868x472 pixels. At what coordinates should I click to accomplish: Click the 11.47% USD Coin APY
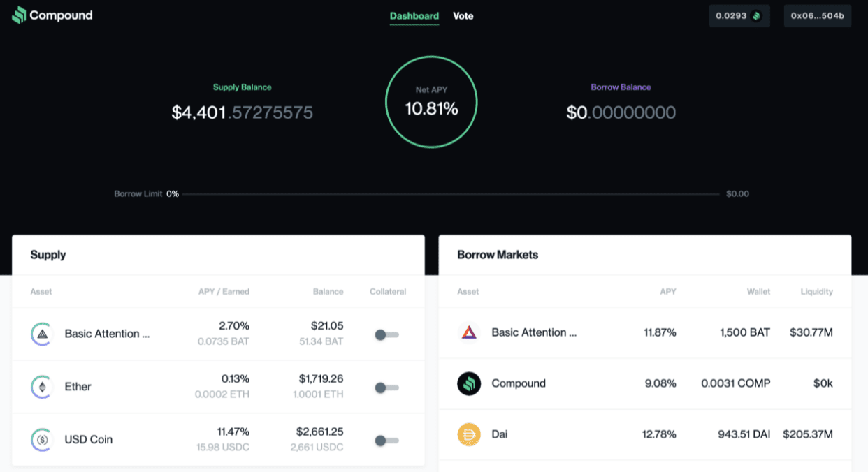click(x=233, y=432)
